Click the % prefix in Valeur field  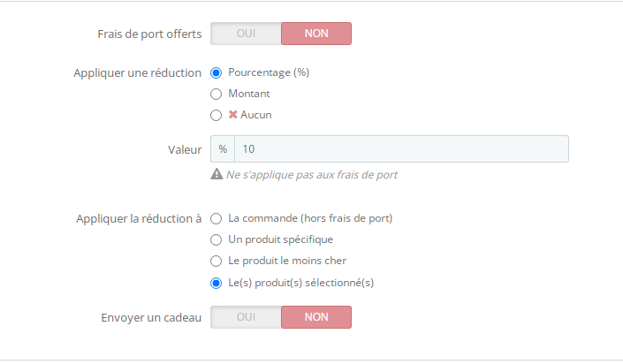[223, 148]
